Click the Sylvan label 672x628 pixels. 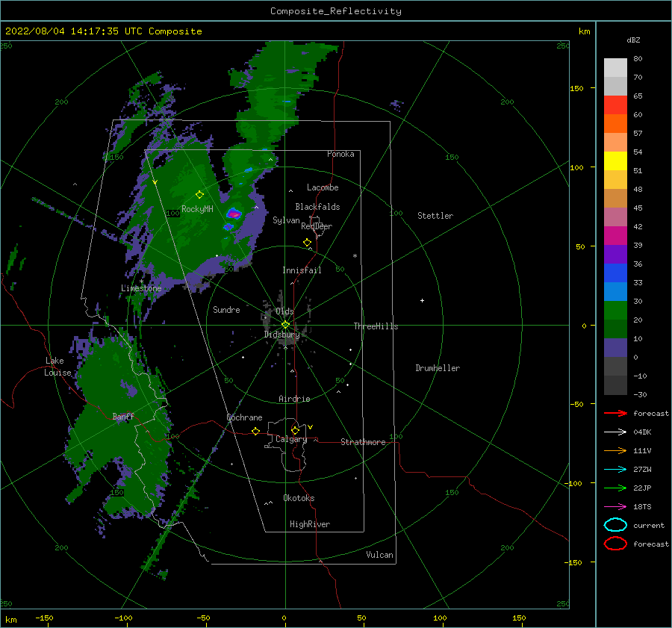pyautogui.click(x=286, y=220)
